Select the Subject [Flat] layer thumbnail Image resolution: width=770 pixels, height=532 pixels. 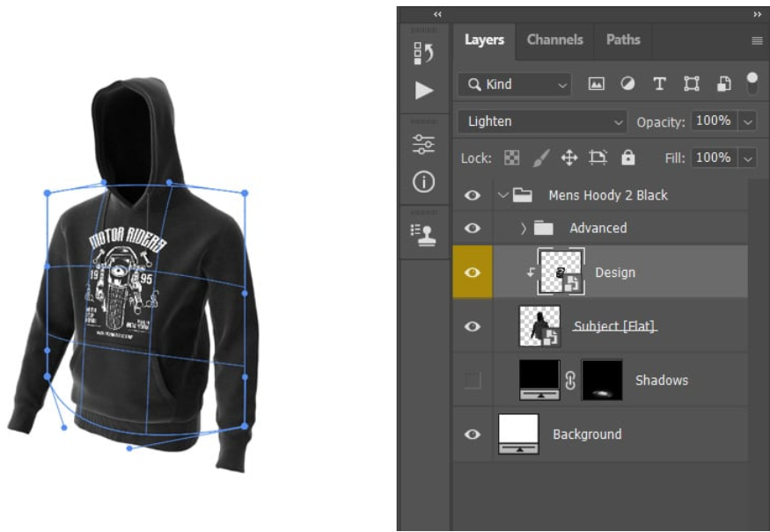539,326
